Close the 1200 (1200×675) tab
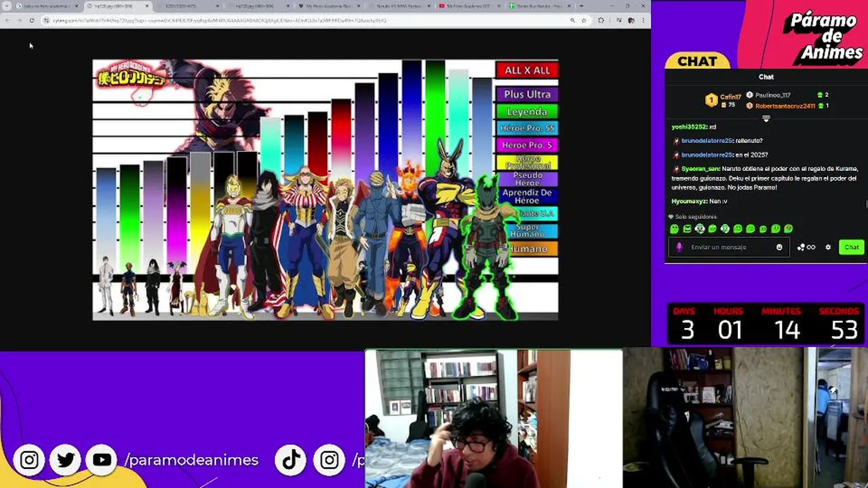This screenshot has height=488, width=868. pyautogui.click(x=218, y=6)
